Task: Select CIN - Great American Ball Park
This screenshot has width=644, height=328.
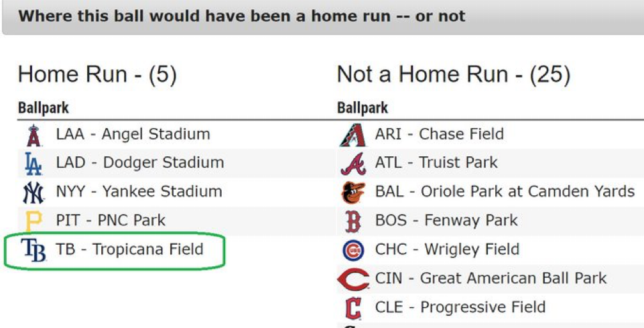Action: pos(491,278)
